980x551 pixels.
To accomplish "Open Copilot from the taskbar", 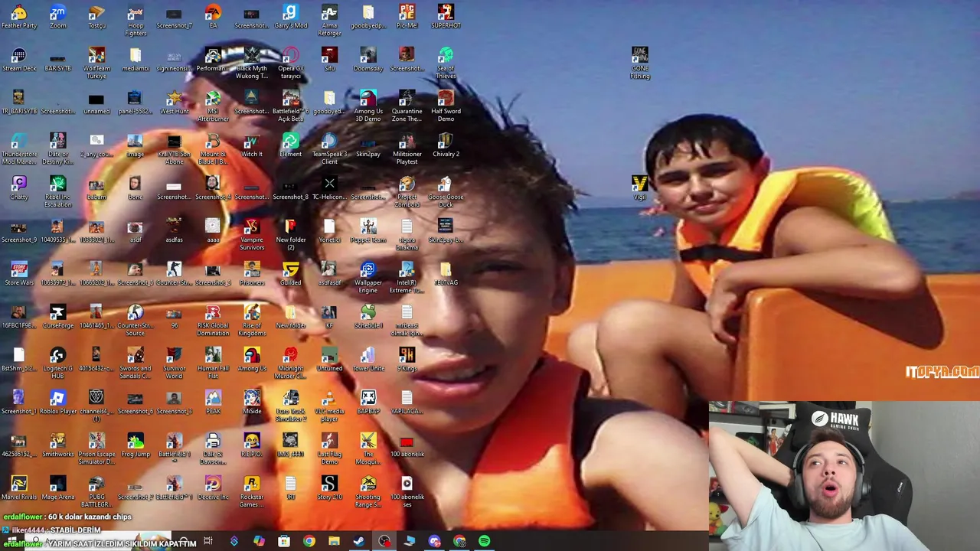I will (x=259, y=541).
